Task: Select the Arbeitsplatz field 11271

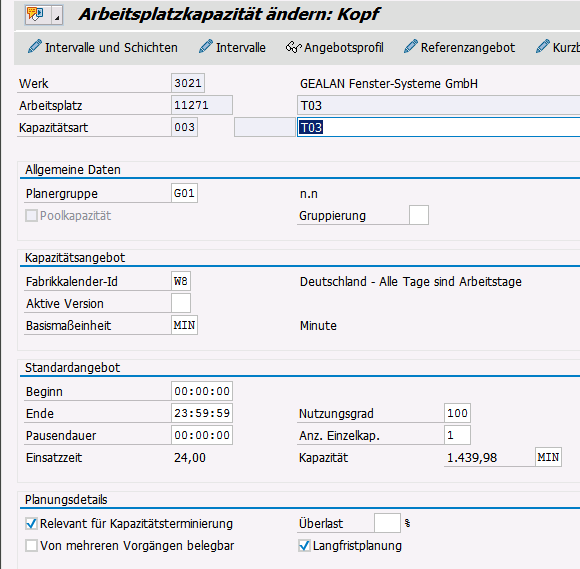Action: click(x=202, y=105)
